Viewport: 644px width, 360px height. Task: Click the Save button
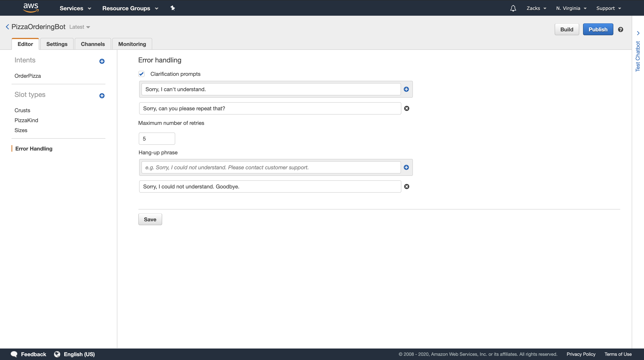point(150,219)
